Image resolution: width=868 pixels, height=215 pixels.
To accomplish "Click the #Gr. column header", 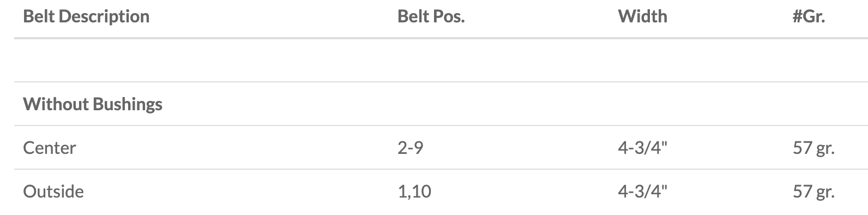I will [809, 16].
